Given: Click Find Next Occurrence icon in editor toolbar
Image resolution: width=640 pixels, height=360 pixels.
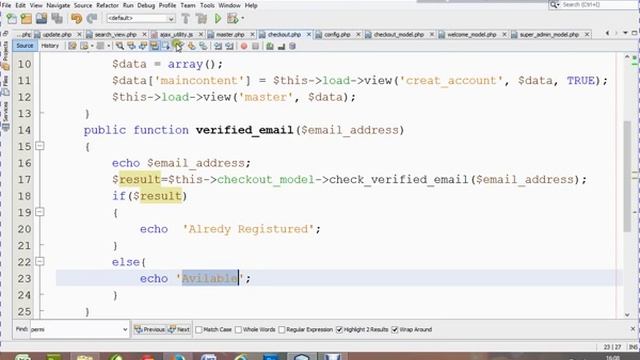Looking at the screenshot, I should click(143, 46).
